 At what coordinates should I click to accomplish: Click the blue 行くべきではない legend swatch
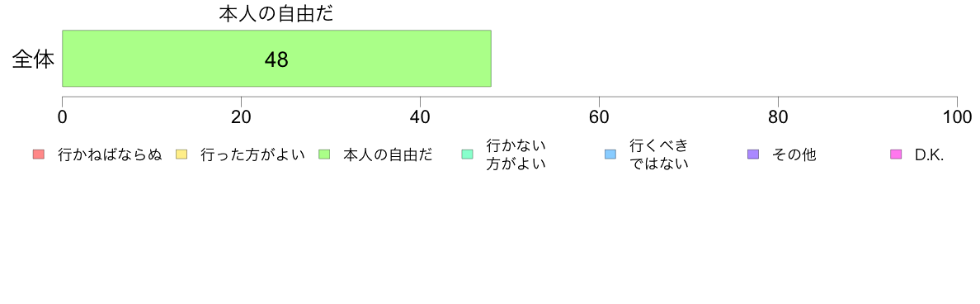[x=610, y=154]
